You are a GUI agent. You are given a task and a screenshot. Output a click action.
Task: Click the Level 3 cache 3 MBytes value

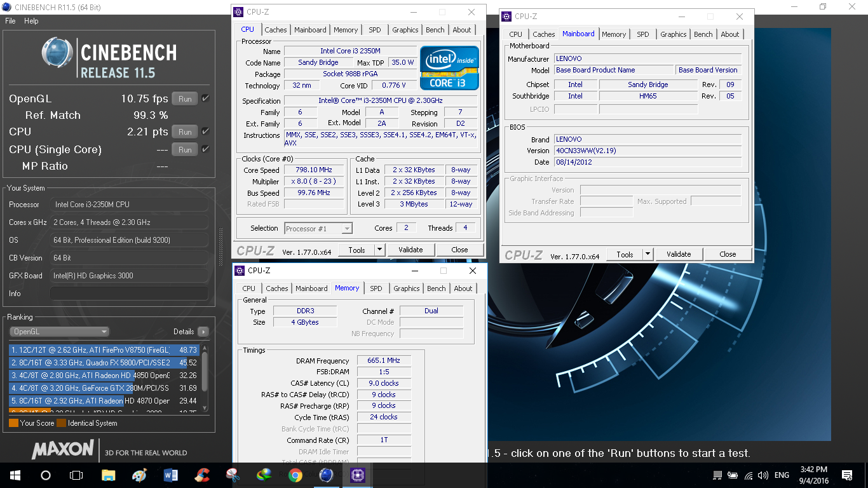tap(414, 204)
